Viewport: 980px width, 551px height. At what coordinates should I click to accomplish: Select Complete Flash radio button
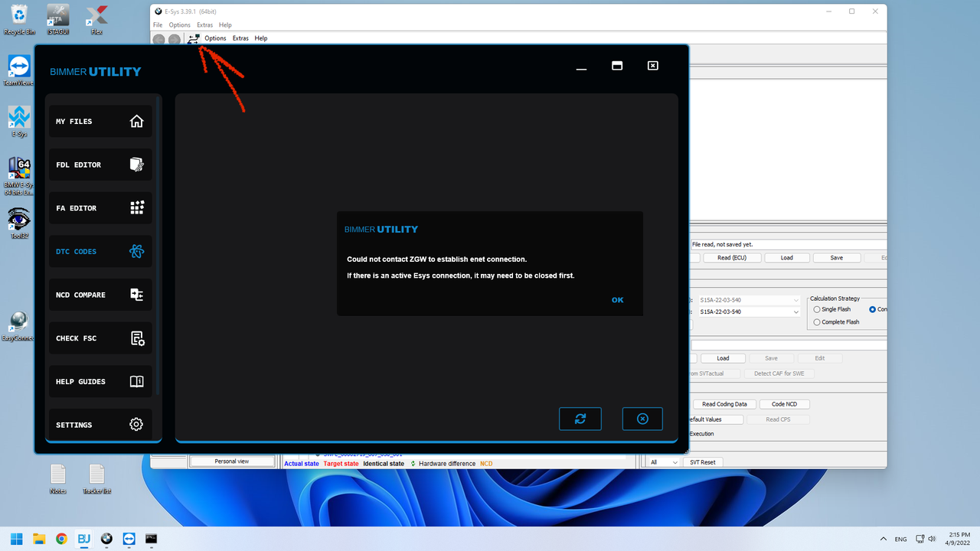[817, 322]
